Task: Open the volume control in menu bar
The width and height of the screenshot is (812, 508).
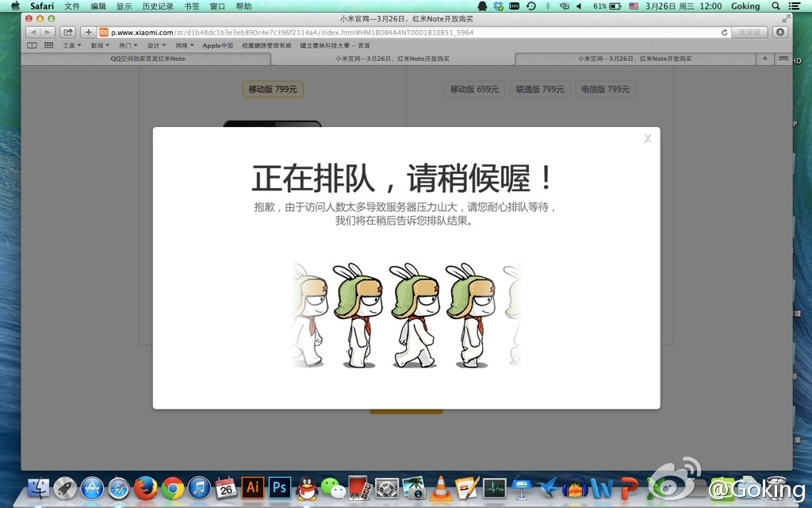Action: point(579,6)
